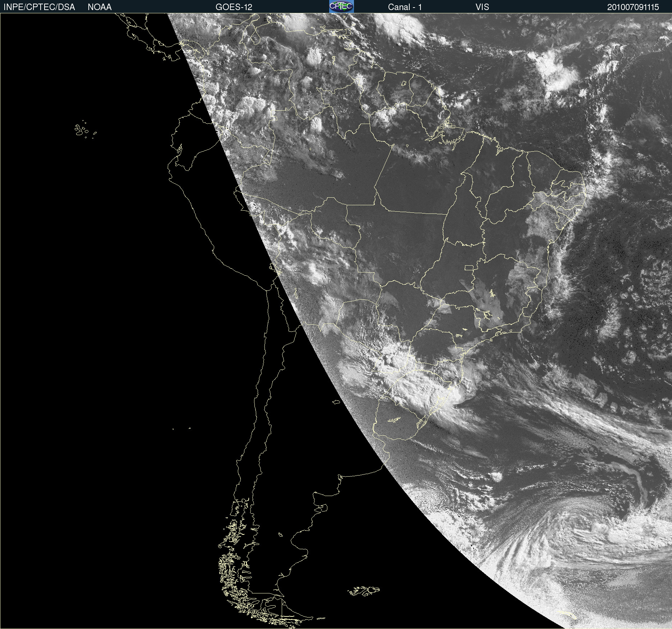Click the VIS channel type label
This screenshot has width=672, height=629.
pos(482,7)
